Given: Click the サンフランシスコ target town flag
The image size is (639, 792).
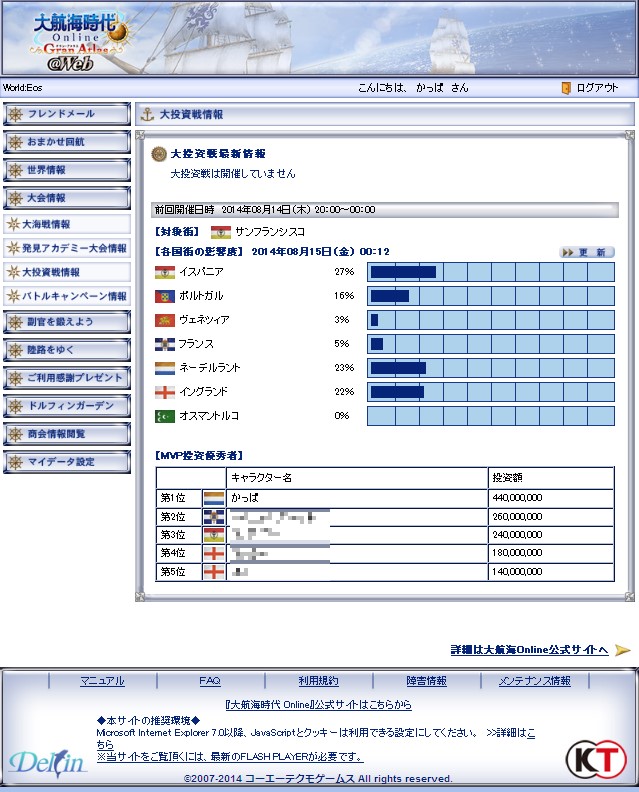Looking at the screenshot, I should point(221,232).
